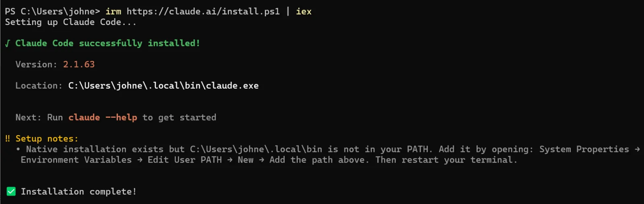The width and height of the screenshot is (644, 204).
Task: Click the green check mark before Claude Code
Action: tap(8, 43)
